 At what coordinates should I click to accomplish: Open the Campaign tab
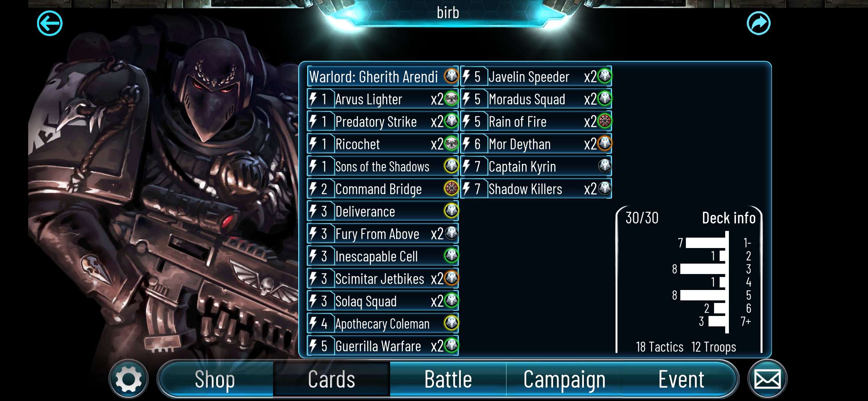[564, 379]
